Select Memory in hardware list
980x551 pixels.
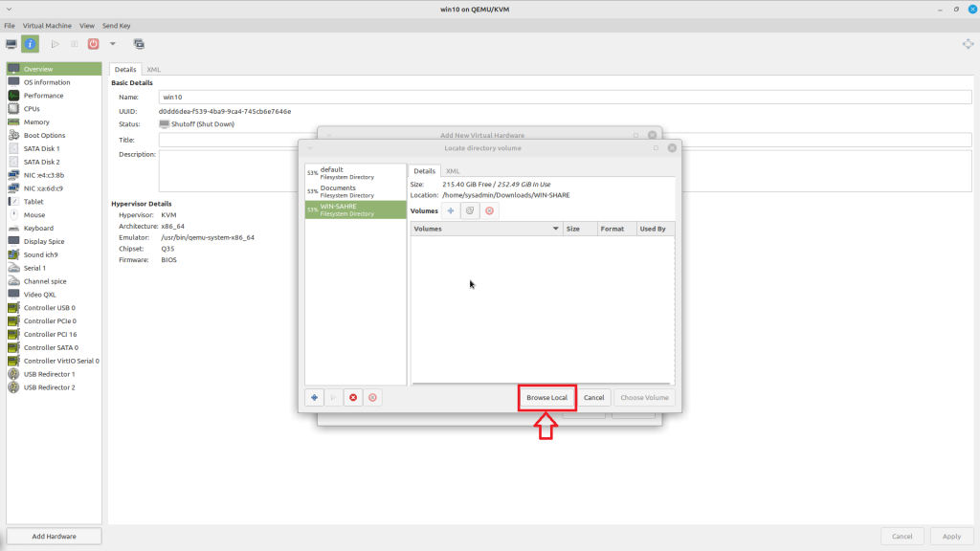point(54,121)
